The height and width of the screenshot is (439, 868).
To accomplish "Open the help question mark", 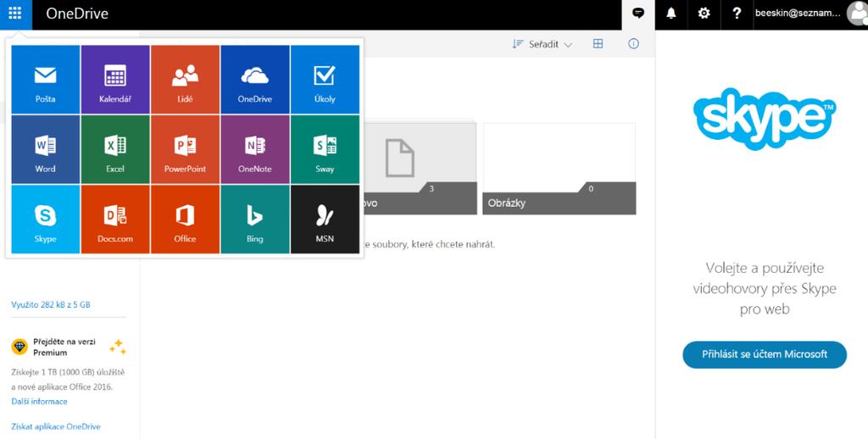I will click(737, 14).
